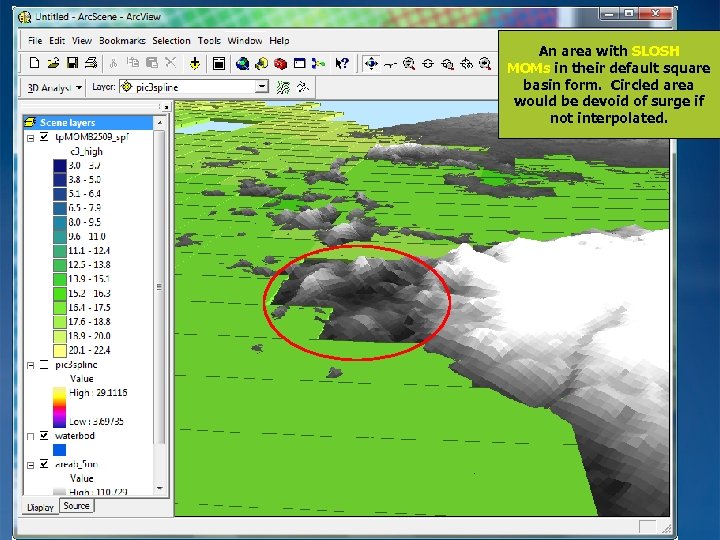Open the Scene Properties window icon
This screenshot has width=720, height=540.
[x=219, y=63]
